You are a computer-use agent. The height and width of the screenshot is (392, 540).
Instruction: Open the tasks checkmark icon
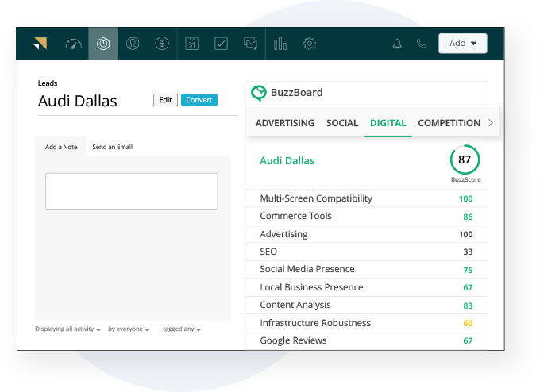coord(221,44)
